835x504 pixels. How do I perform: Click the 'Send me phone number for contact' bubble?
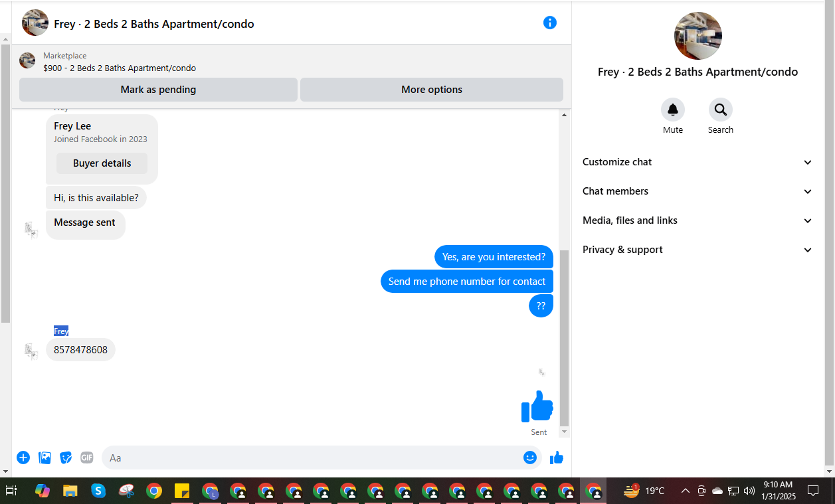coord(467,282)
